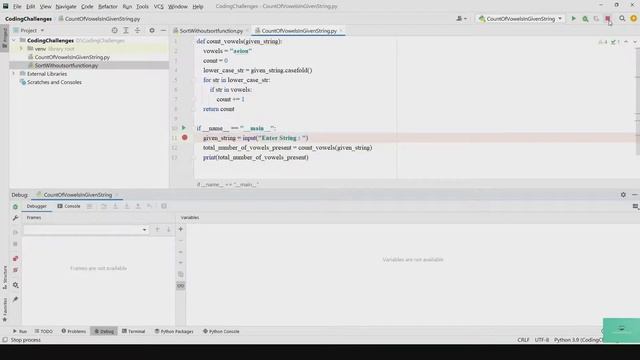Open the user account dropdown in the toolbar

pyautogui.click(x=461, y=19)
